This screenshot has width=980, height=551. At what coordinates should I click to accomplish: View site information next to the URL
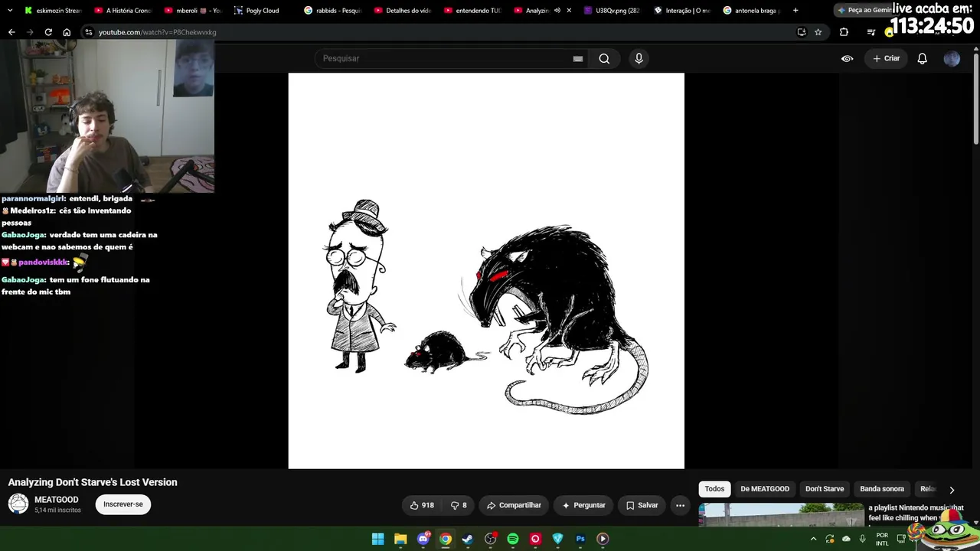89,32
